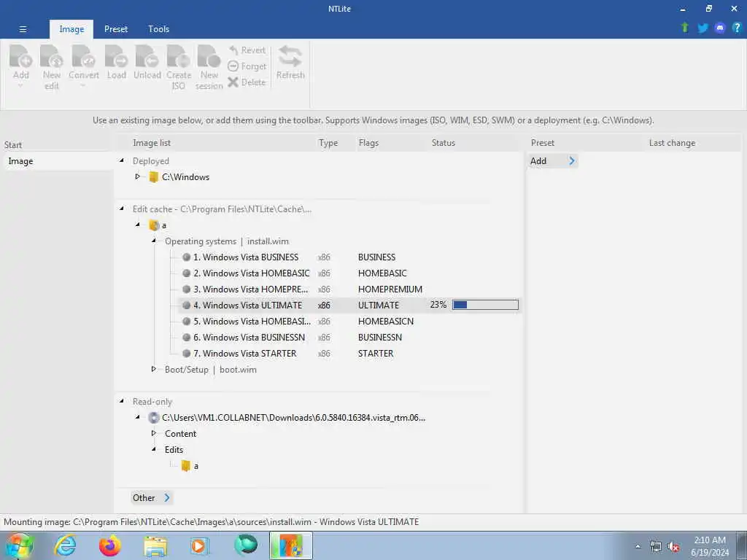Expand the Boot/Setup boot.wim node

point(154,369)
